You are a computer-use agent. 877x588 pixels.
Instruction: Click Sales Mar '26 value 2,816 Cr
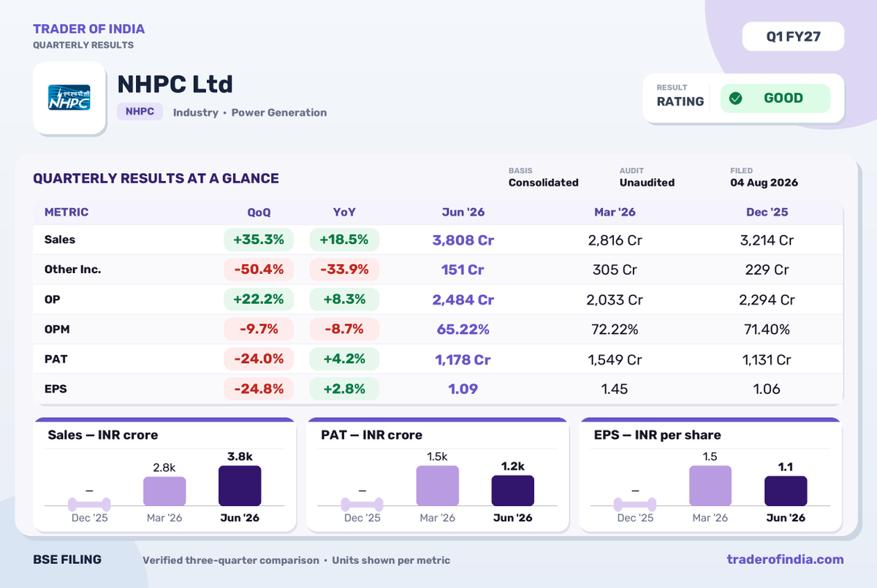pos(615,240)
